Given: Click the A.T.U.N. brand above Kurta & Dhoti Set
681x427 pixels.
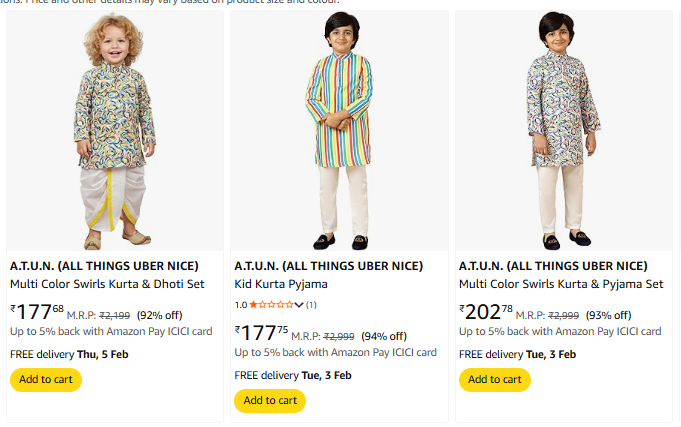Looking at the screenshot, I should pos(104,266).
